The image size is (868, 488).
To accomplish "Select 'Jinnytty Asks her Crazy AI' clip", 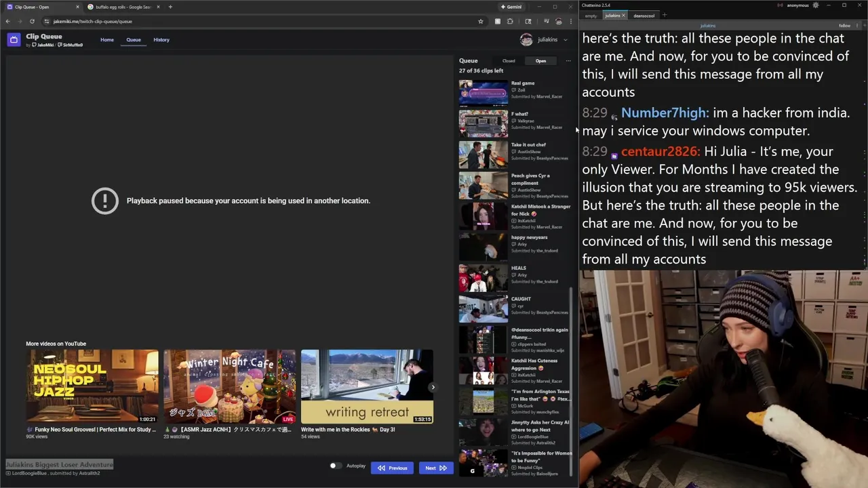I will pyautogui.click(x=514, y=432).
